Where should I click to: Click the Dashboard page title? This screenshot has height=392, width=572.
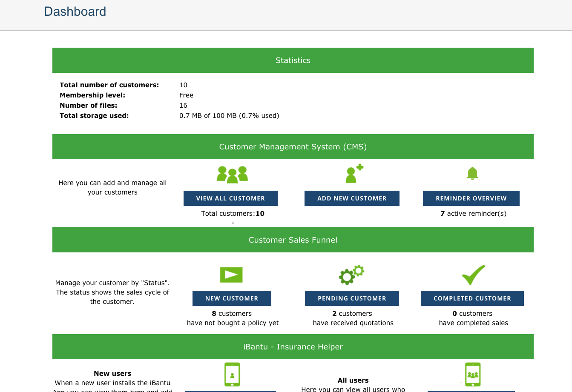coord(75,11)
